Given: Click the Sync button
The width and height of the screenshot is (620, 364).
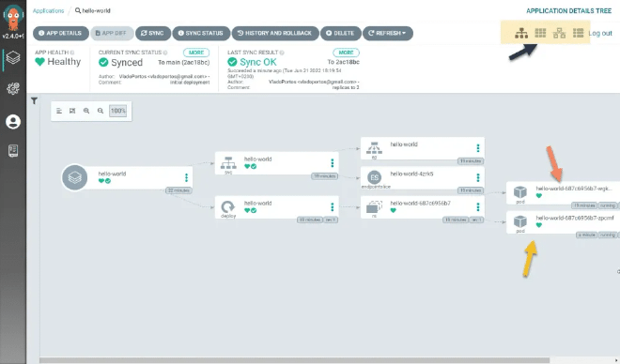Looking at the screenshot, I should [153, 33].
